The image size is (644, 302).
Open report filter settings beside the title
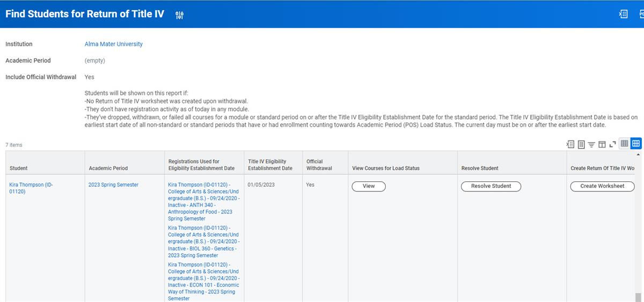[180, 14]
